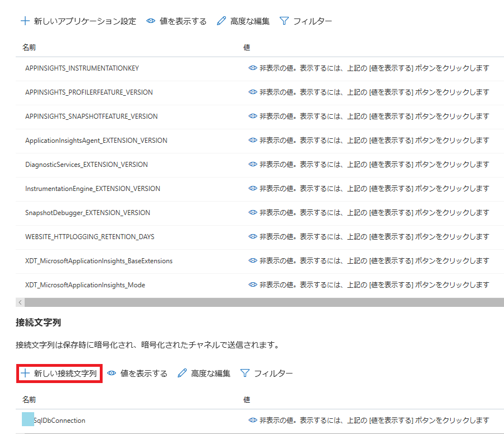The height and width of the screenshot is (434, 504).
Task: Reveal value of XDT_MicrosoftApplicationInsights_Mode via eye icon
Action: [x=253, y=284]
